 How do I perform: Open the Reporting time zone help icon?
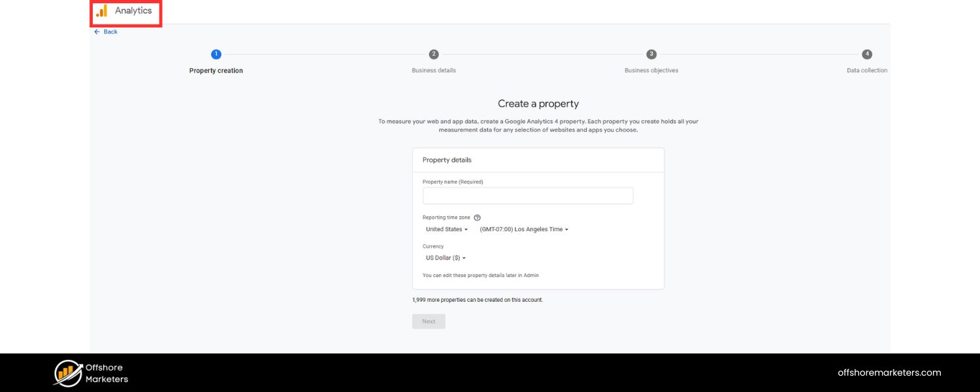[x=476, y=218]
